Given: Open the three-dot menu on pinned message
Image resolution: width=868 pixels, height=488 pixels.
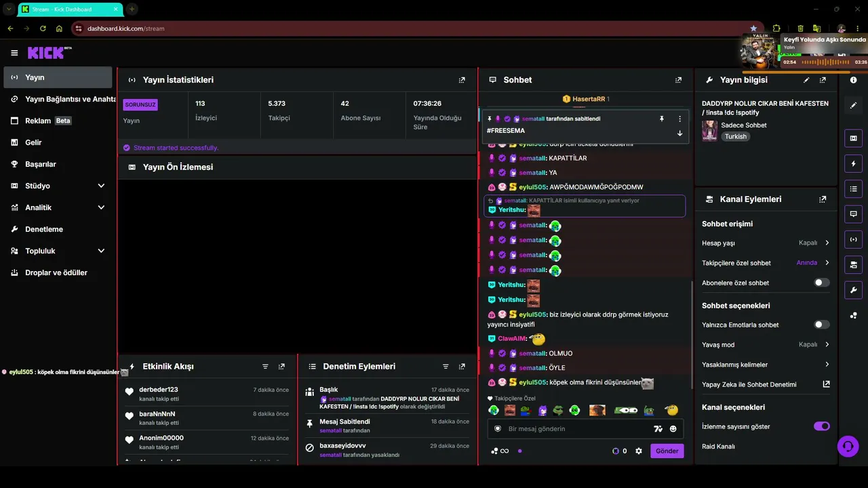Looking at the screenshot, I should coord(679,119).
